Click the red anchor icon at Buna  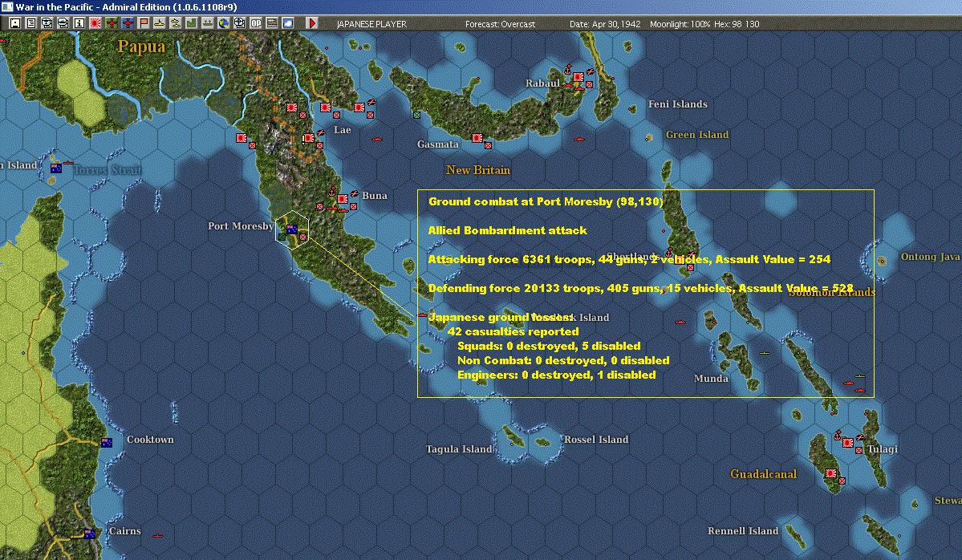(x=332, y=192)
